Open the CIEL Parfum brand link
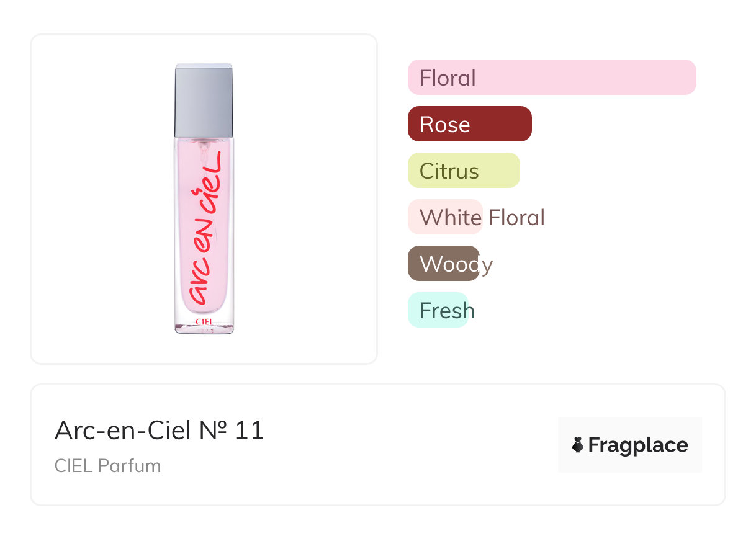 click(x=108, y=466)
